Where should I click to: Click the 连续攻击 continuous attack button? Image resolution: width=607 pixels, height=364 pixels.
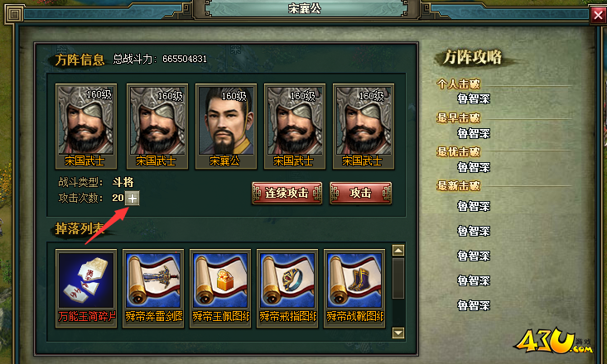tap(287, 193)
